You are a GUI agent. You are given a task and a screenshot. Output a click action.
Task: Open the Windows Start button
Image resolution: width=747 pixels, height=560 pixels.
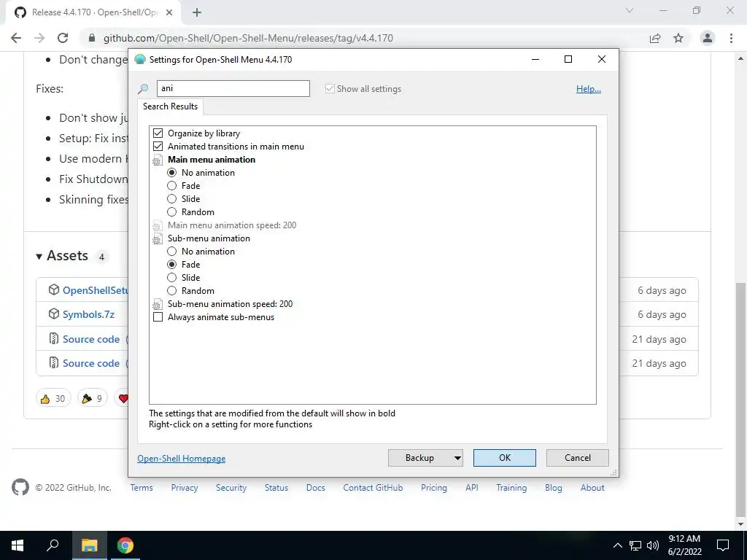(x=18, y=545)
